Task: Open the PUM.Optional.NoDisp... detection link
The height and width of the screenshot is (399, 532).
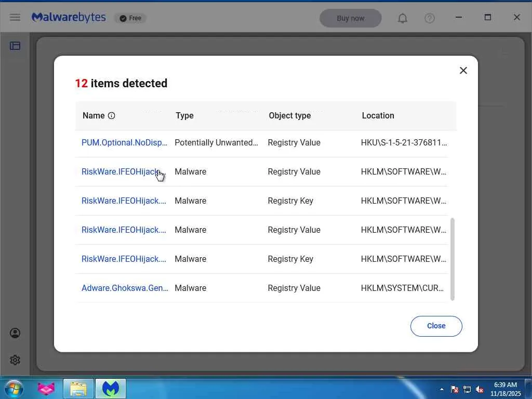Action: point(124,142)
